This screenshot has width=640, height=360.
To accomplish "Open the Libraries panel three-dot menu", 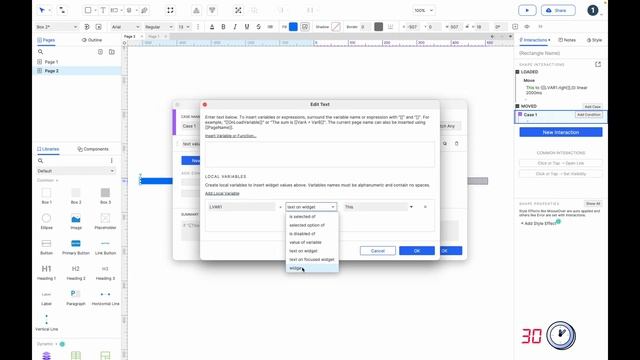I will [111, 160].
